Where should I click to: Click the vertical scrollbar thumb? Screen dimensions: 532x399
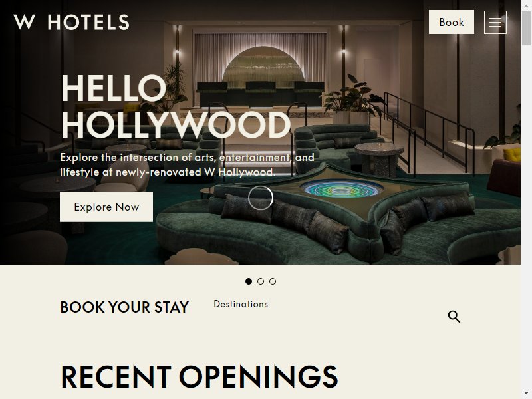click(x=526, y=29)
